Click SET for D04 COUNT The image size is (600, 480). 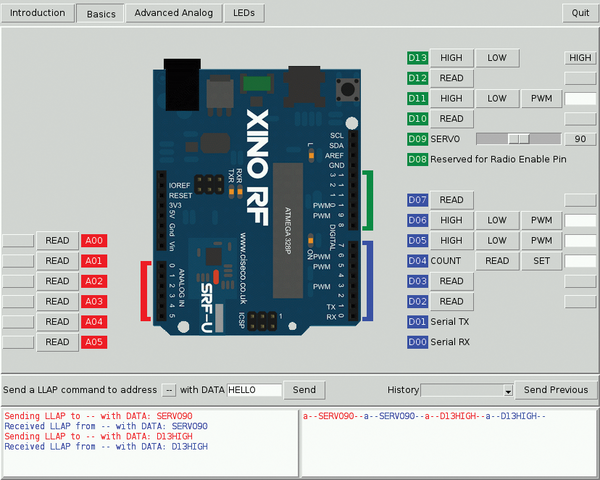click(x=541, y=261)
